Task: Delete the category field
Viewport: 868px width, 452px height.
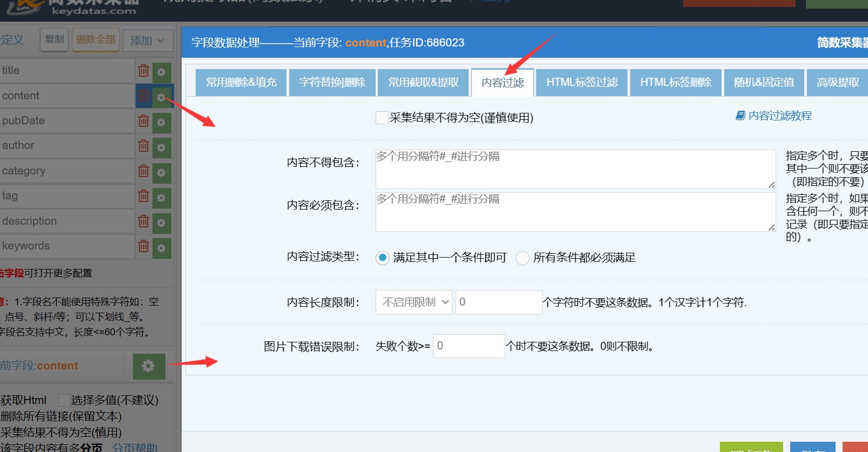Action: coord(143,171)
